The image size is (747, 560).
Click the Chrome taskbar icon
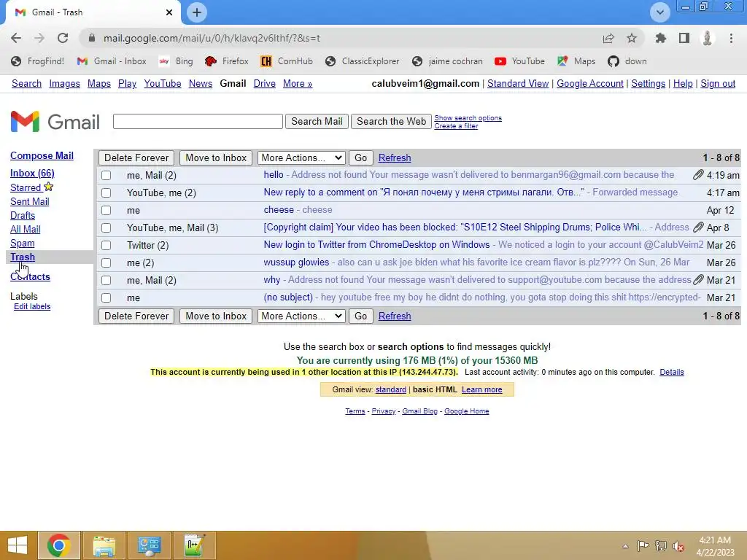tap(58, 545)
